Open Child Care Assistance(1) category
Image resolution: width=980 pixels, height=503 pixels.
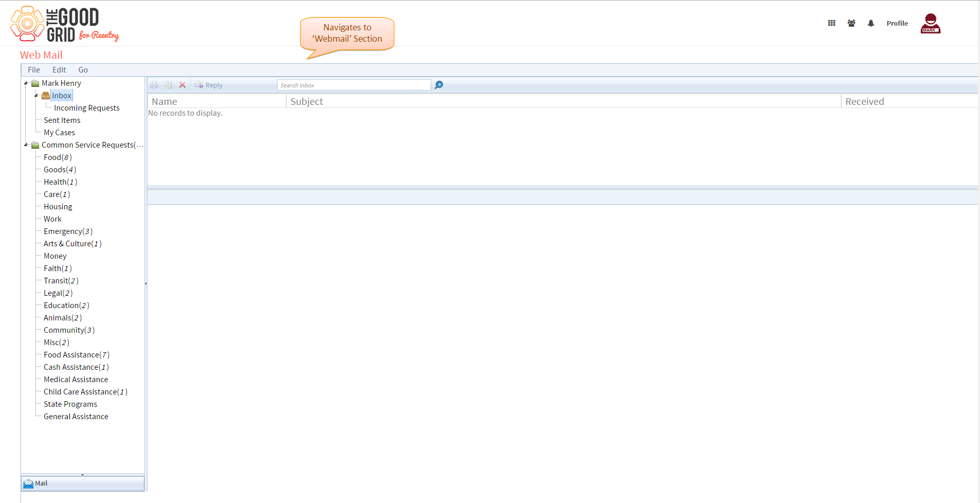coord(86,392)
